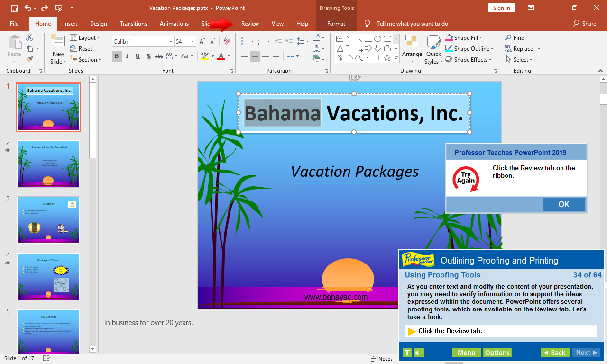Toggle center text alignment
The height and width of the screenshot is (364, 607).
pos(255,56)
